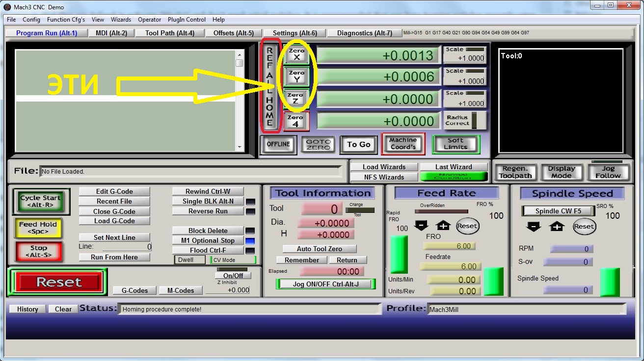The height and width of the screenshot is (361, 644).
Task: Click the Load G-Code button
Action: tap(114, 221)
